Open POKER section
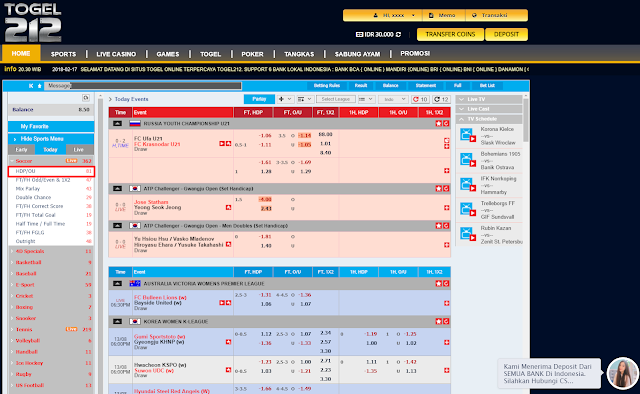The height and width of the screenshot is (394, 640). coord(252,54)
